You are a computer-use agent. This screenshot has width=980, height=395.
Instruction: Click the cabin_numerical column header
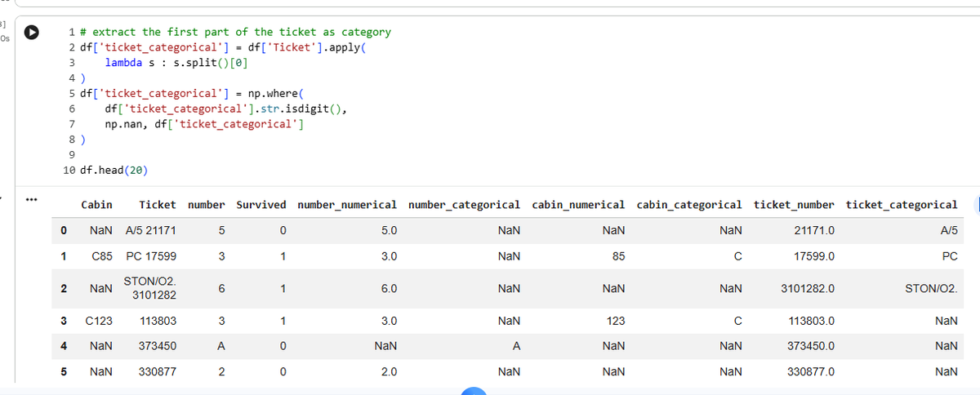tap(578, 204)
